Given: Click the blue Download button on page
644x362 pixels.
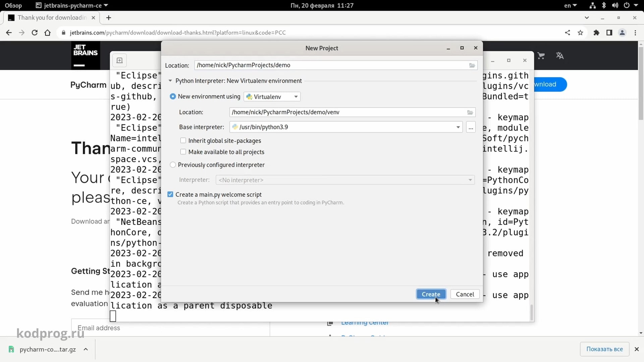Looking at the screenshot, I should [x=550, y=84].
